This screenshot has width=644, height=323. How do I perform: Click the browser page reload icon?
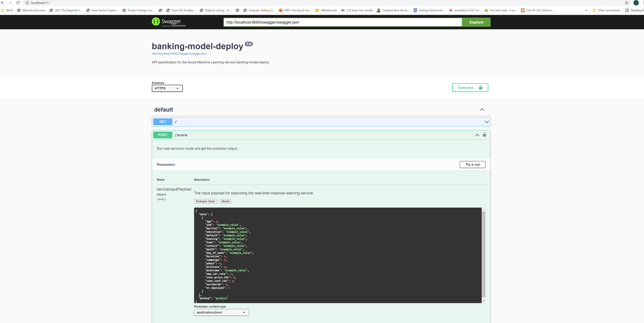click(18, 3)
